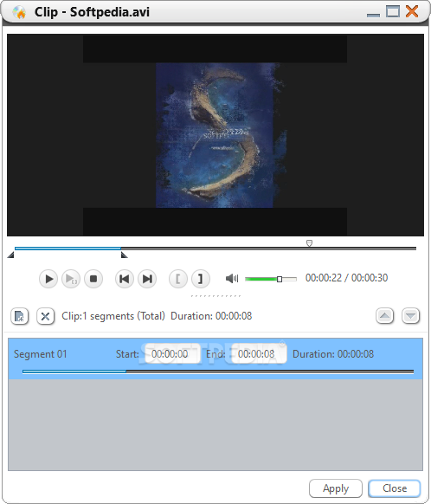Click the Clip:1 segments (Total) label

coord(113,316)
